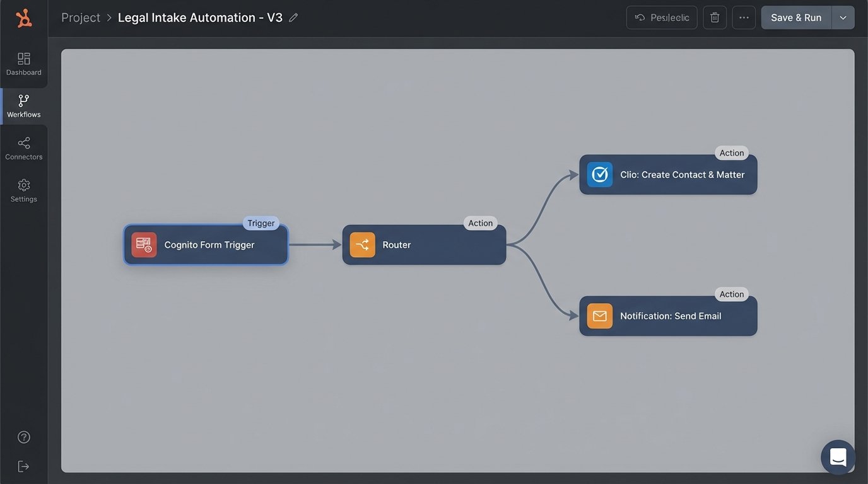The width and height of the screenshot is (868, 484).
Task: Click the Router node's branching icon
Action: [x=361, y=245]
